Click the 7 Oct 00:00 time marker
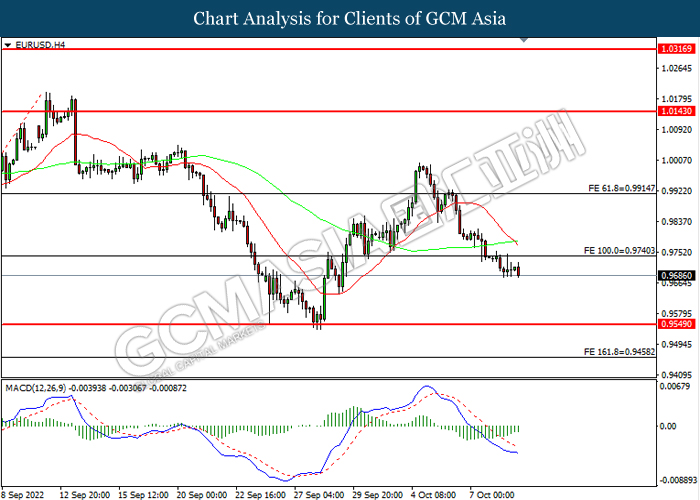Image resolution: width=700 pixels, height=500 pixels. [x=492, y=495]
